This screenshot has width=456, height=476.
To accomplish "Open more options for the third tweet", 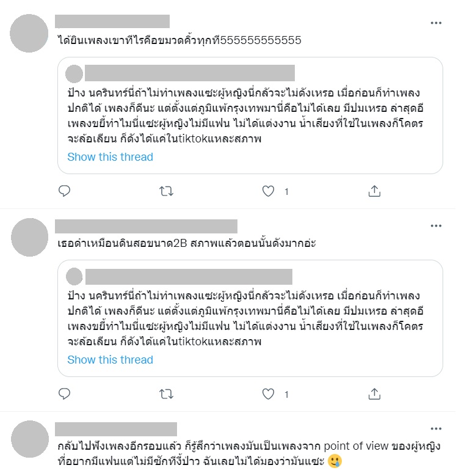I will coord(436,428).
